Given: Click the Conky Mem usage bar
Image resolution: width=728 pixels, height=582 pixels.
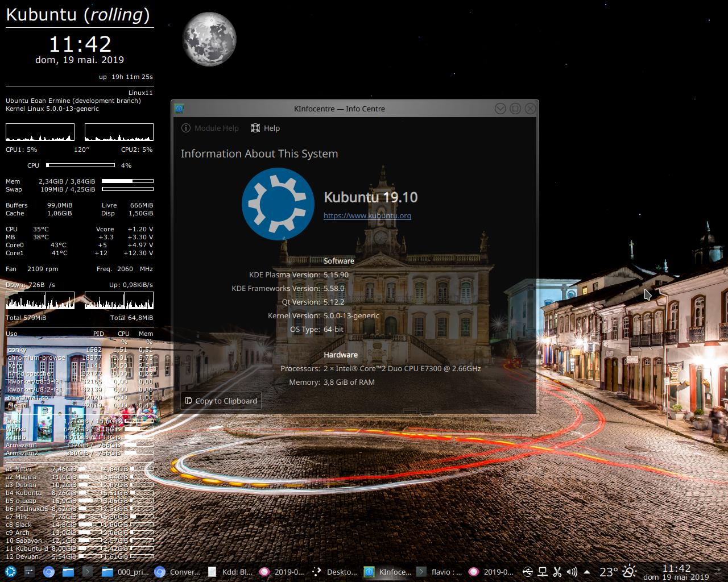Looking at the screenshot, I should coord(127,181).
